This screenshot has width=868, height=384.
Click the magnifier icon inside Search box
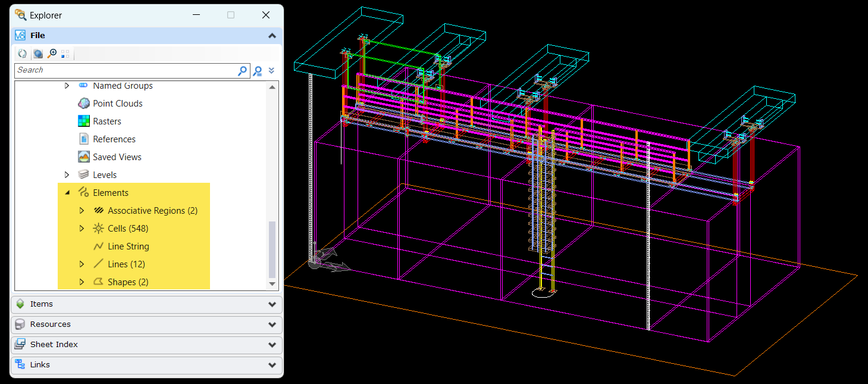click(242, 71)
